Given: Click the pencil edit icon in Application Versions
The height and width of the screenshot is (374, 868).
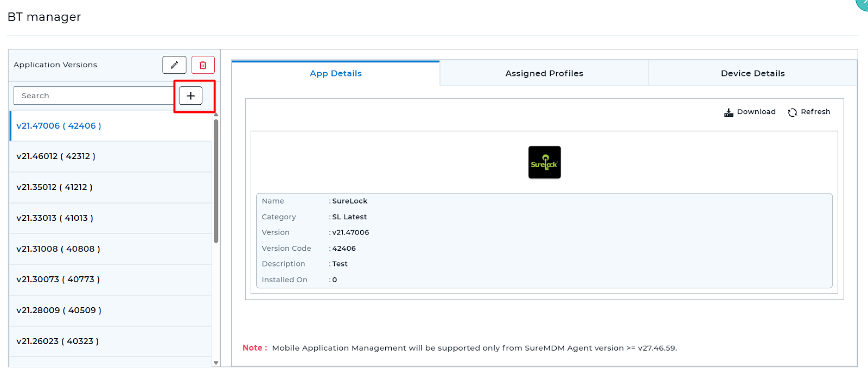Looking at the screenshot, I should (174, 65).
